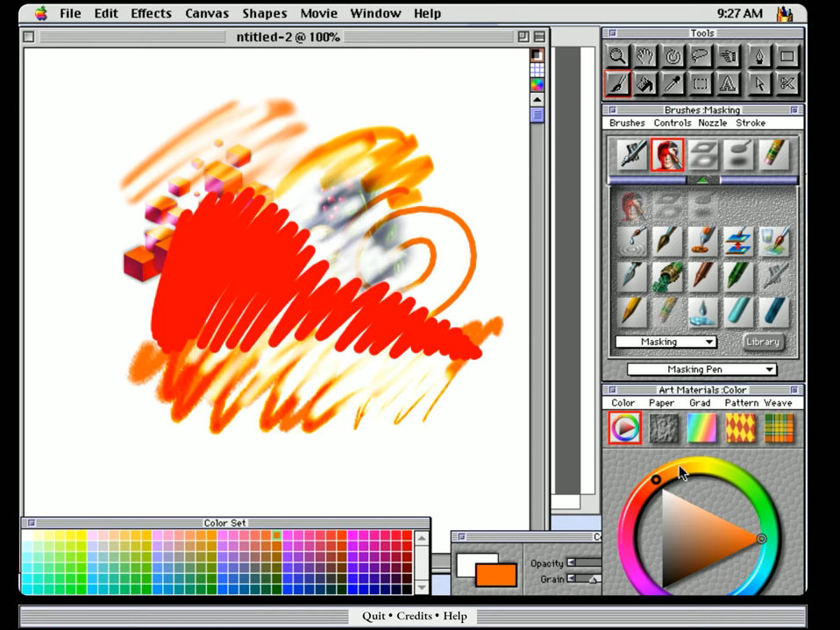The height and width of the screenshot is (630, 840).
Task: Click the white secondary color rectangle
Action: [468, 563]
